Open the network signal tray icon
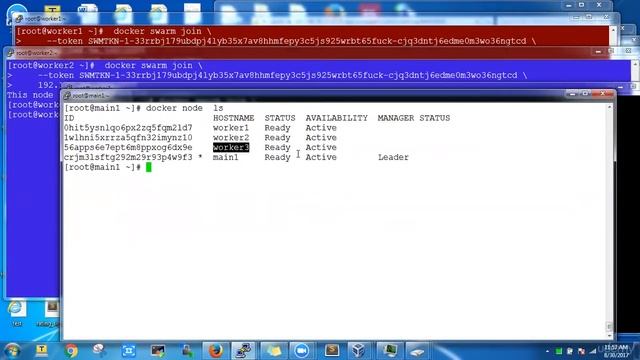The height and width of the screenshot is (360, 640). (x=593, y=351)
